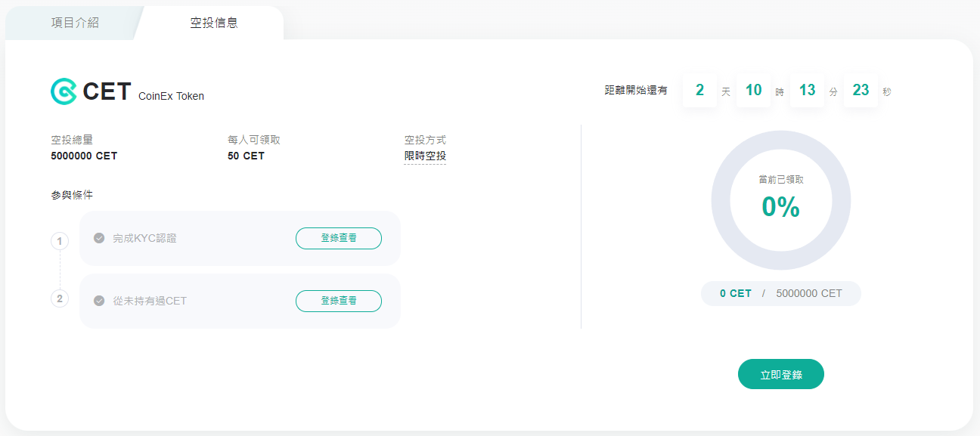This screenshot has height=436, width=980.
Task: Click the seconds countdown box showing 23
Action: pos(861,91)
